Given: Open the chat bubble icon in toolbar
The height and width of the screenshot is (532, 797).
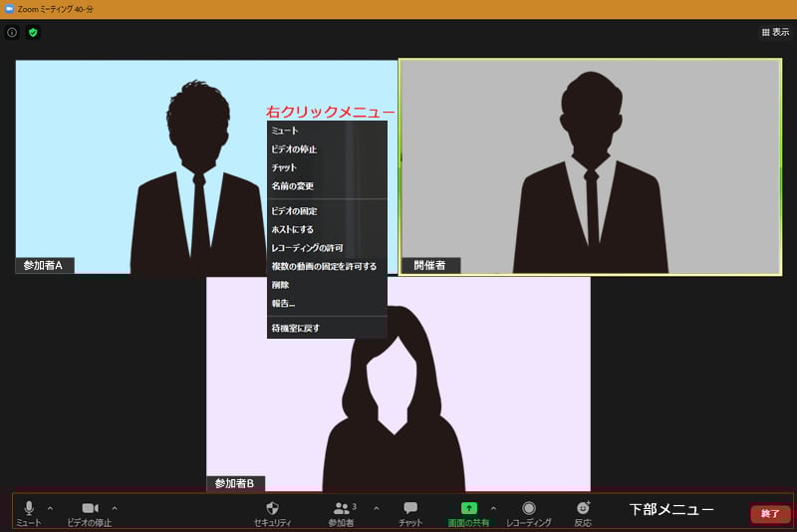Looking at the screenshot, I should click(x=410, y=508).
